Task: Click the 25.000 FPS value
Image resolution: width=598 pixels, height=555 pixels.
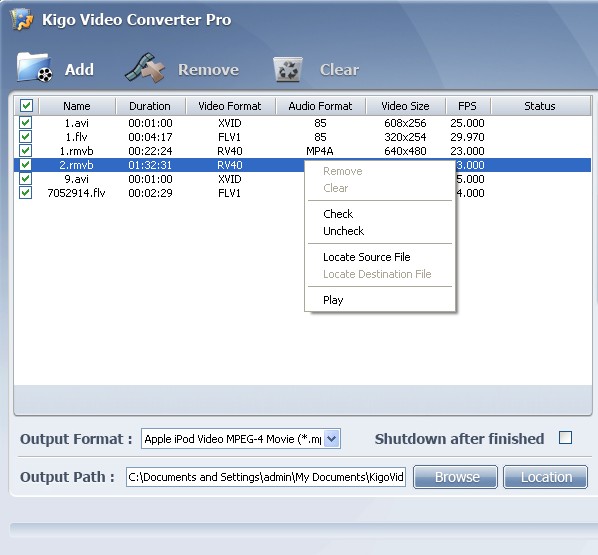Action: point(468,123)
